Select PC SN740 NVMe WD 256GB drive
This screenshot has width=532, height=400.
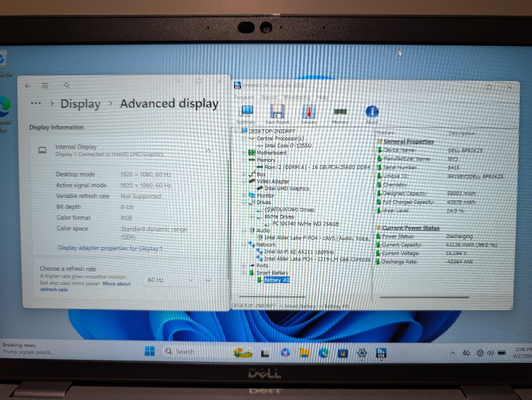tap(306, 224)
